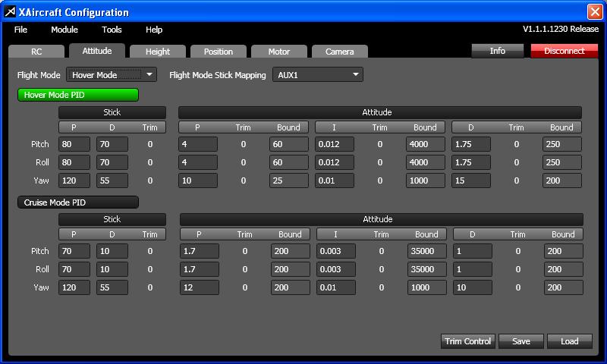The image size is (607, 364).
Task: Open the File menu
Action: pos(20,30)
